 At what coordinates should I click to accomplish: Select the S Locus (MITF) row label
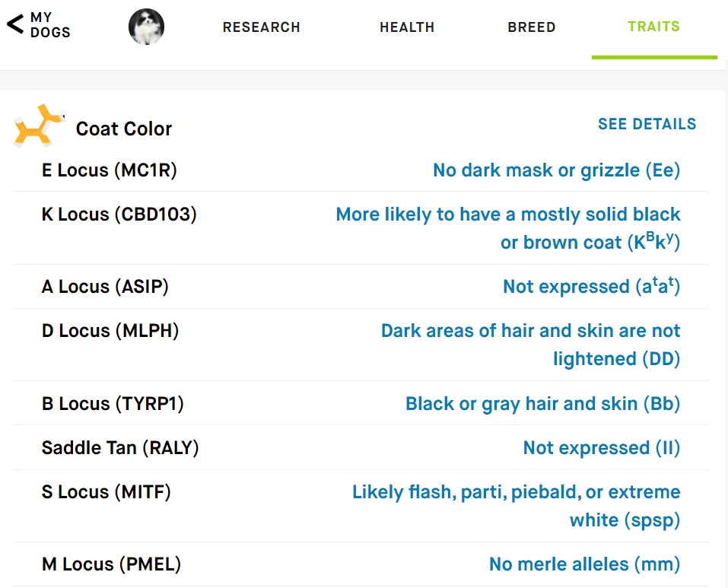106,492
